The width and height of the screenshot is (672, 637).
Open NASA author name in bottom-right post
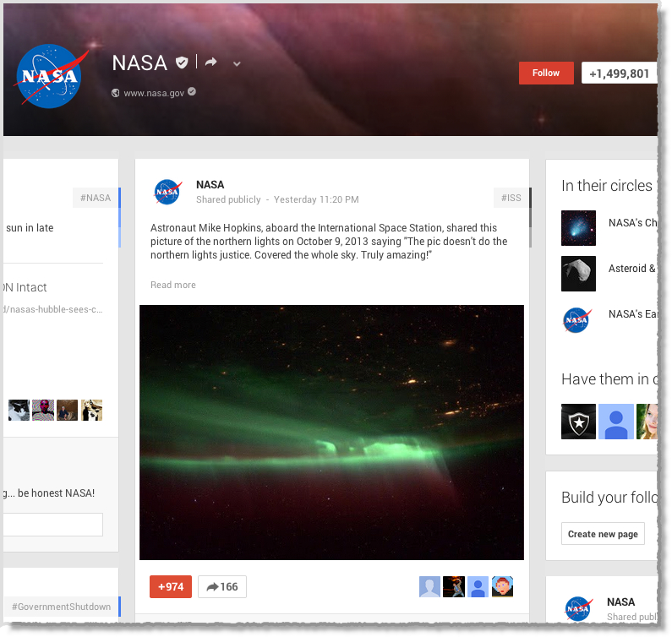(x=620, y=602)
